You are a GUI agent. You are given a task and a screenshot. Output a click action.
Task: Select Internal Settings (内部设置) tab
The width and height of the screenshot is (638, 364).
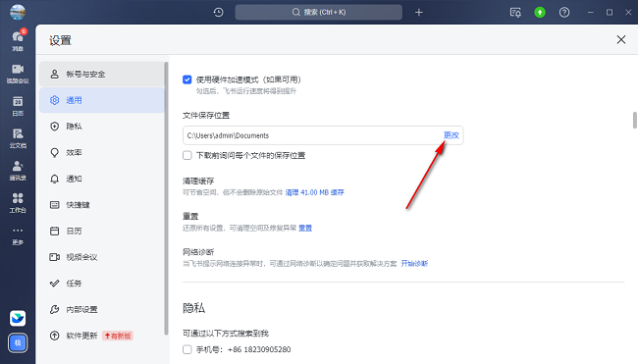[102, 309]
